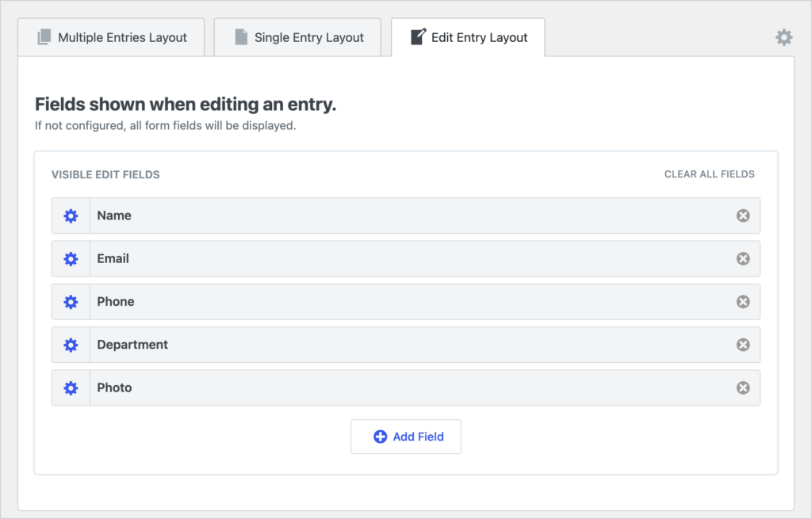
Task: Remove the Department field
Action: point(743,345)
